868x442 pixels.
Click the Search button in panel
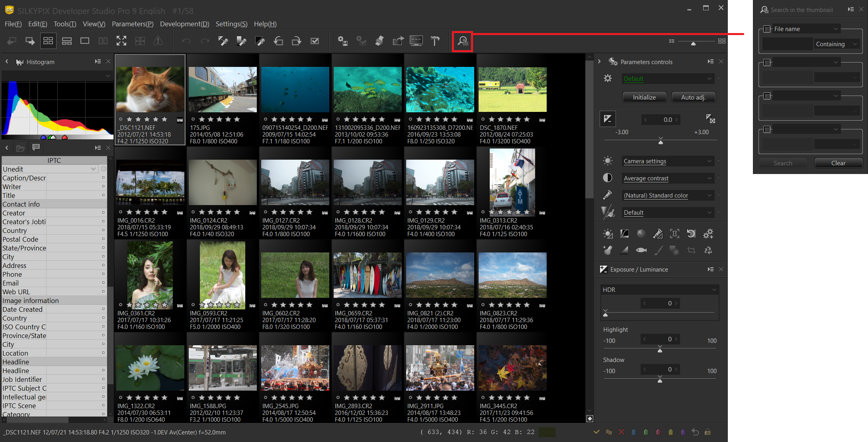click(x=784, y=162)
